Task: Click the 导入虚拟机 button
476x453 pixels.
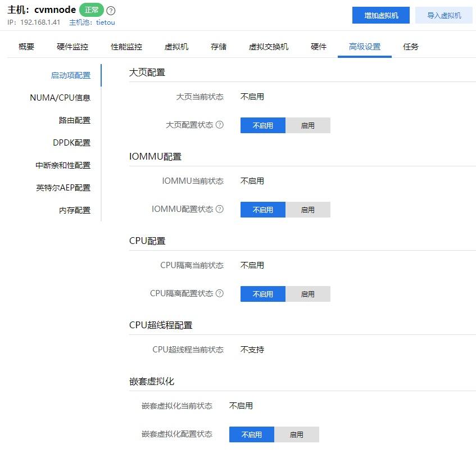Action: [445, 15]
